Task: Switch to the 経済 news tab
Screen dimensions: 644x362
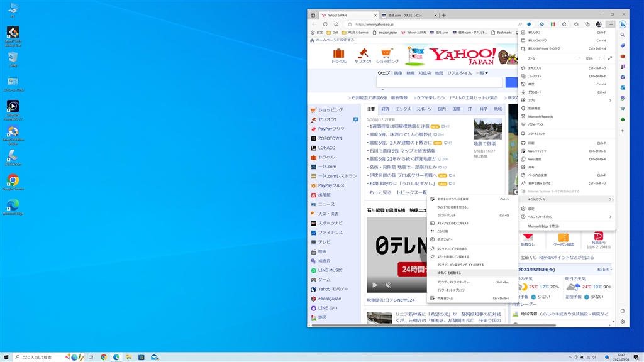Action: coord(386,109)
